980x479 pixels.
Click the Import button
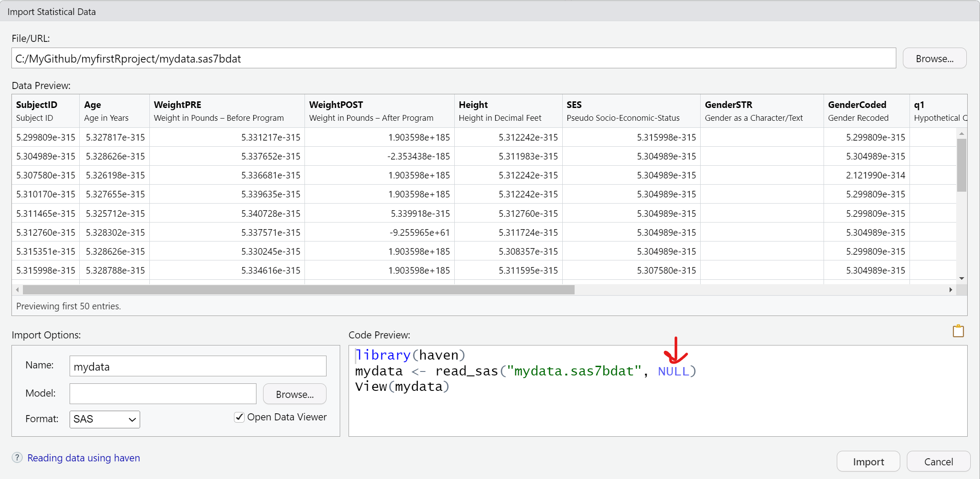[x=868, y=461]
